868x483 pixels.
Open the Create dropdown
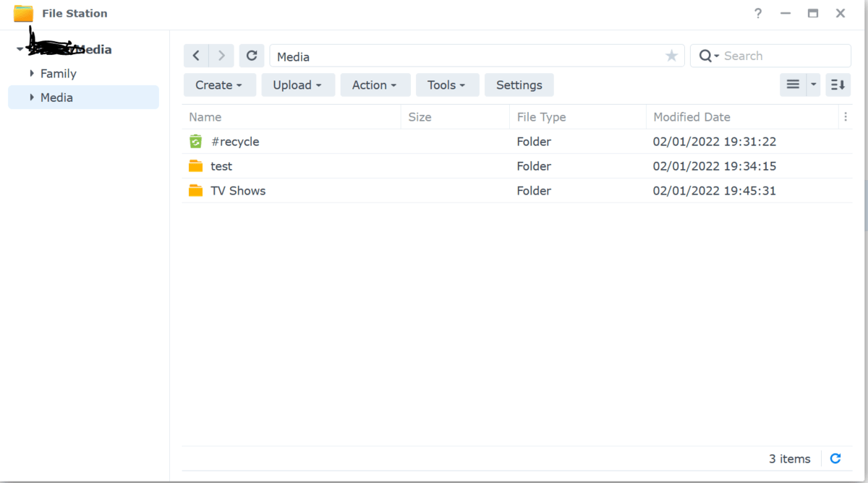pyautogui.click(x=219, y=85)
